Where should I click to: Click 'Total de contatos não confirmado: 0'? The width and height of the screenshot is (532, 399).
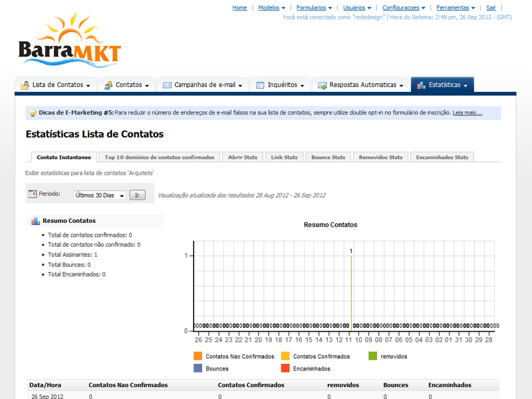pos(94,245)
